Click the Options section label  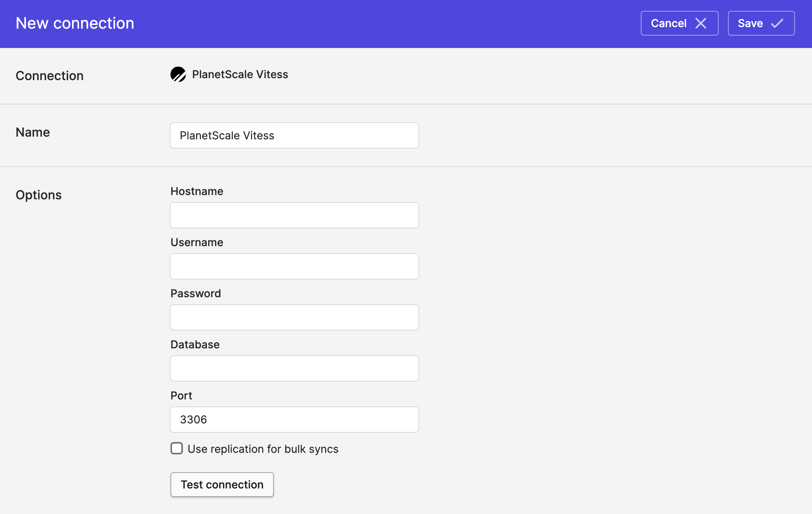(39, 195)
